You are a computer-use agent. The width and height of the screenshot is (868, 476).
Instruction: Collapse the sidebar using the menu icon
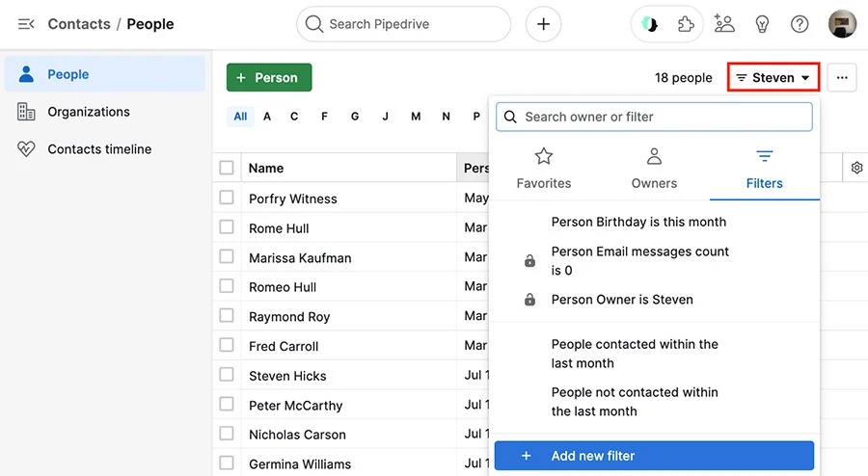26,24
